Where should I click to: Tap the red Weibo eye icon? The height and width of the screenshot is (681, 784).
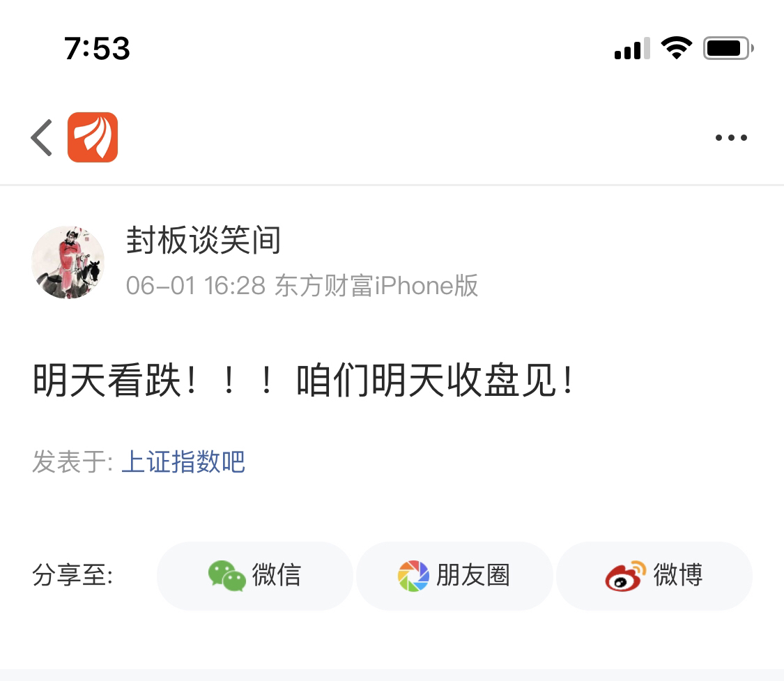point(625,576)
